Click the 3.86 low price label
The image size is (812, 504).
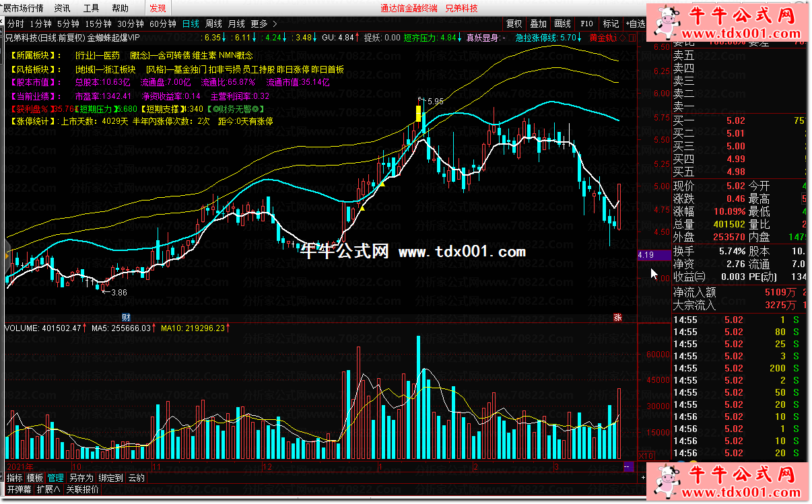[x=119, y=292]
